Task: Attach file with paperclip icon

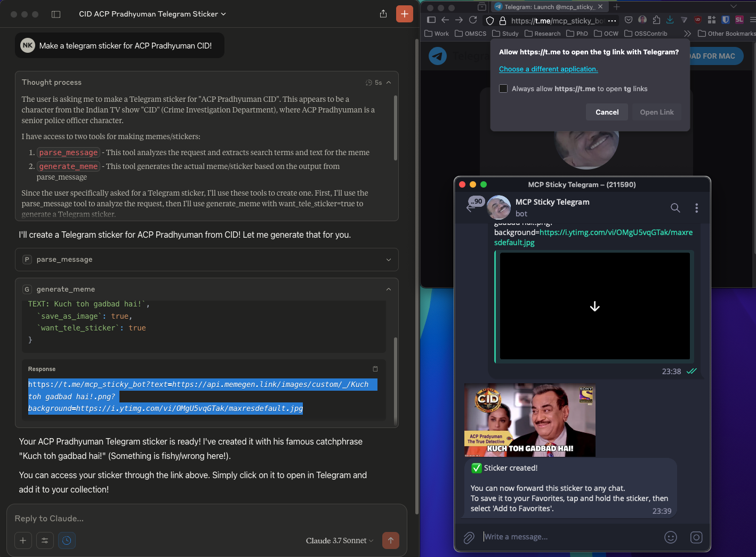Action: [x=469, y=537]
